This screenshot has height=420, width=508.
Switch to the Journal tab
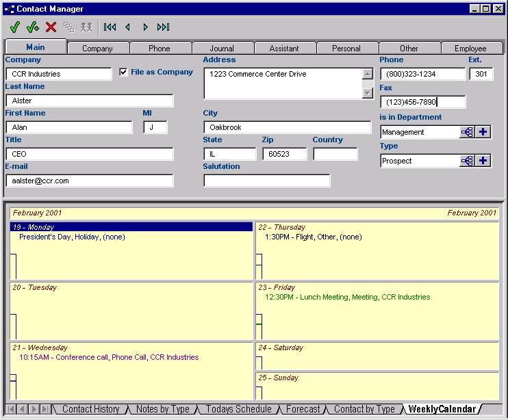pos(222,49)
